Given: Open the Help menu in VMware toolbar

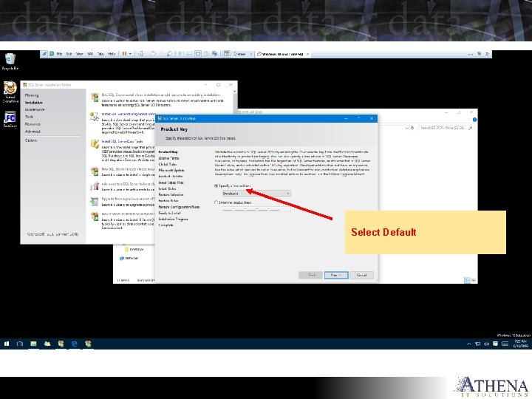Looking at the screenshot, I should point(112,54).
